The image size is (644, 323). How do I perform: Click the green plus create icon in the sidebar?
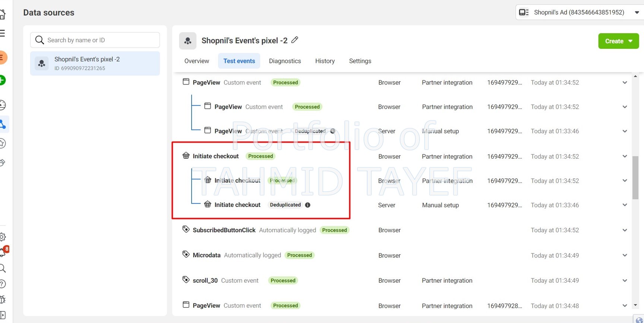tap(2, 80)
